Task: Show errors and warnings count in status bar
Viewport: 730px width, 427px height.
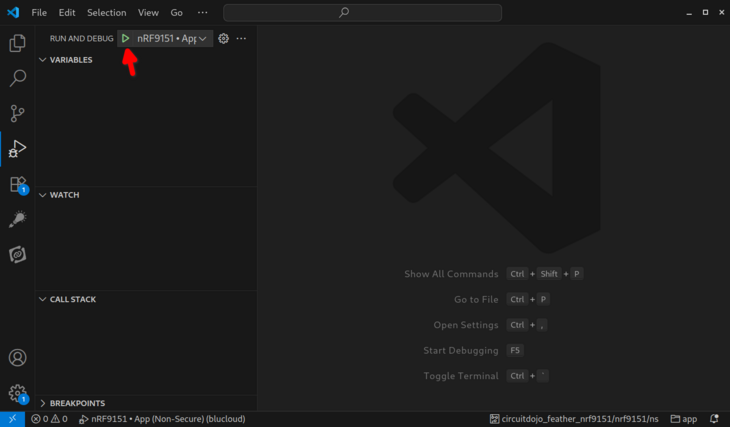Action: pos(49,419)
